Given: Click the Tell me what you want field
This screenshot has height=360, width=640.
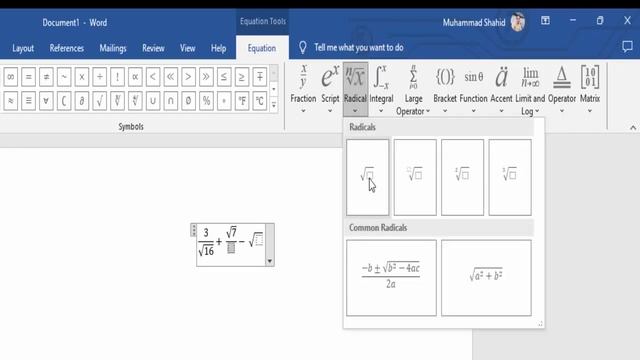Looking at the screenshot, I should [358, 48].
